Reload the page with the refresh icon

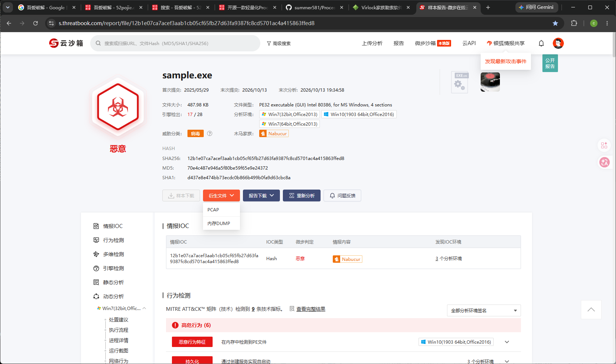tap(35, 23)
